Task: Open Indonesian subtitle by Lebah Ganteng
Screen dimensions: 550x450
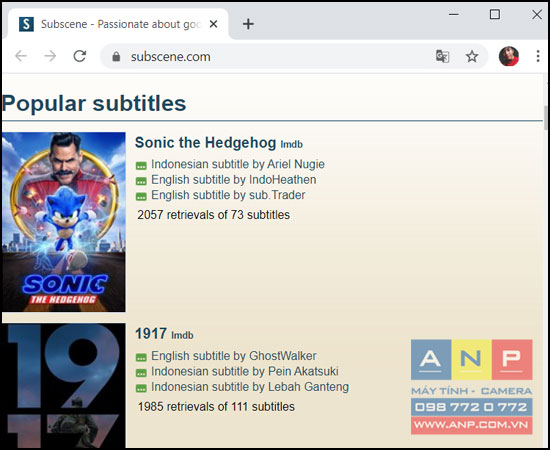Action: coord(250,387)
